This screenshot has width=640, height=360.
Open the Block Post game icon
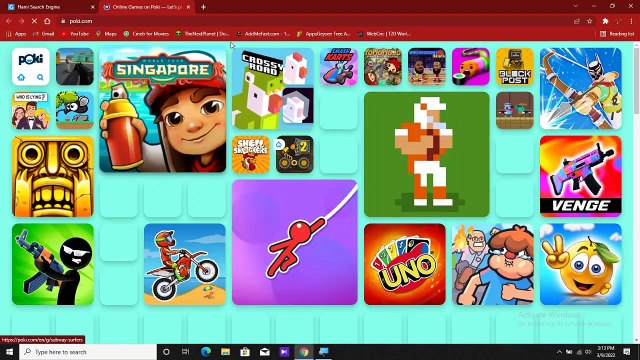515,67
